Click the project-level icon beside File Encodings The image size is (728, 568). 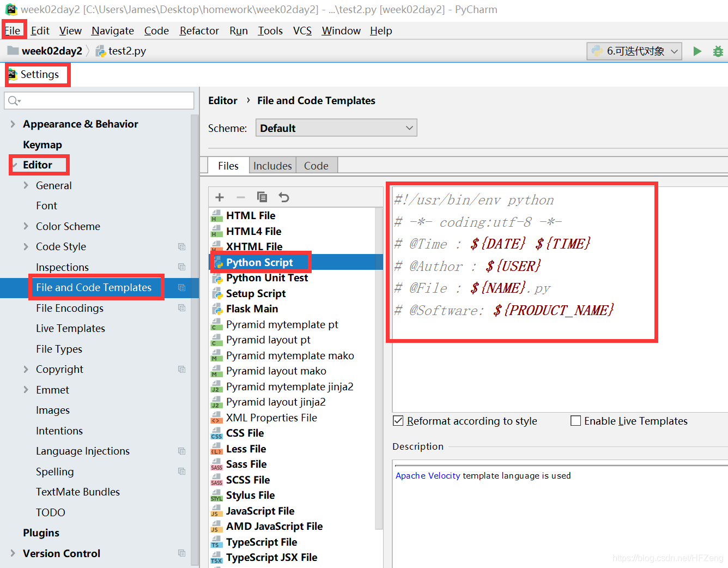pos(182,308)
